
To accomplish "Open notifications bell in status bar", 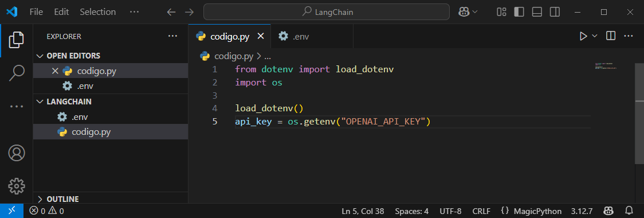I will pyautogui.click(x=629, y=211).
